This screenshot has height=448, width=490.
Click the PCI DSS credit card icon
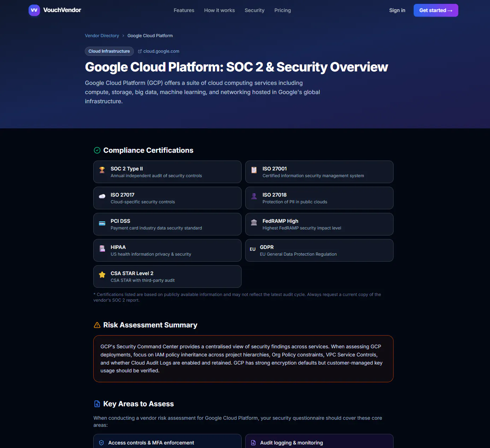(102, 223)
